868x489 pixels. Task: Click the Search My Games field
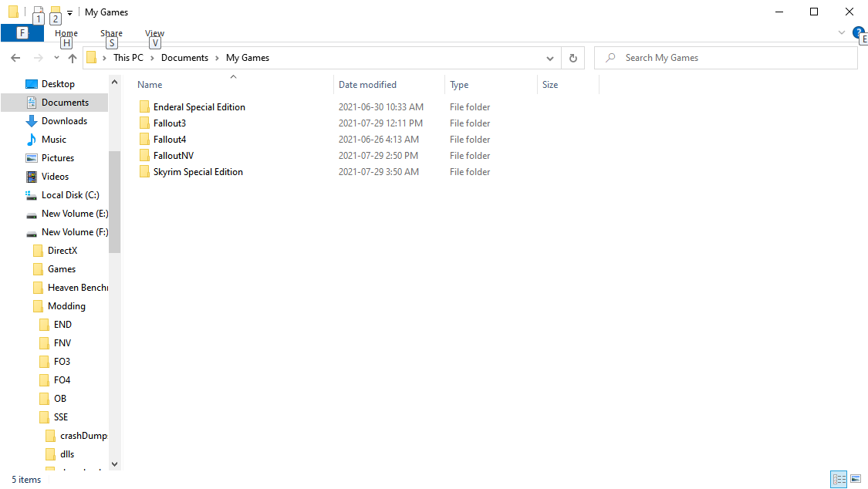click(x=726, y=58)
